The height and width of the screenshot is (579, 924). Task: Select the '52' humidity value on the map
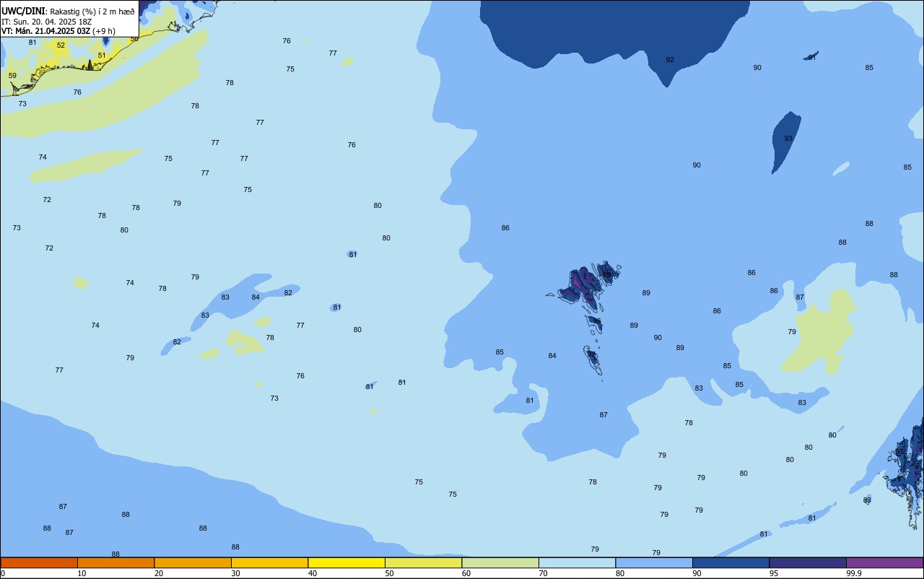61,45
